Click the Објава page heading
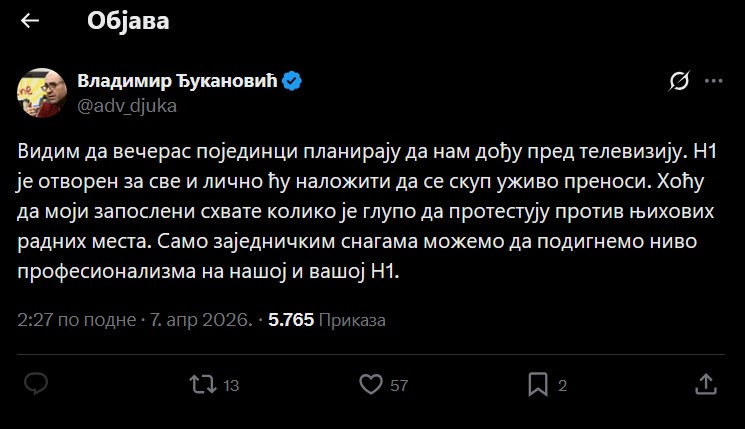The image size is (745, 429). (128, 20)
